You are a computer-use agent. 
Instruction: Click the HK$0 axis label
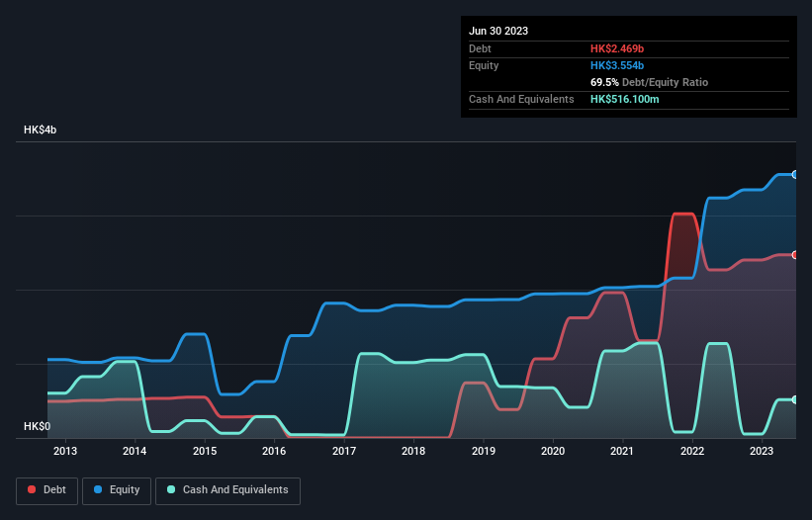tap(37, 426)
